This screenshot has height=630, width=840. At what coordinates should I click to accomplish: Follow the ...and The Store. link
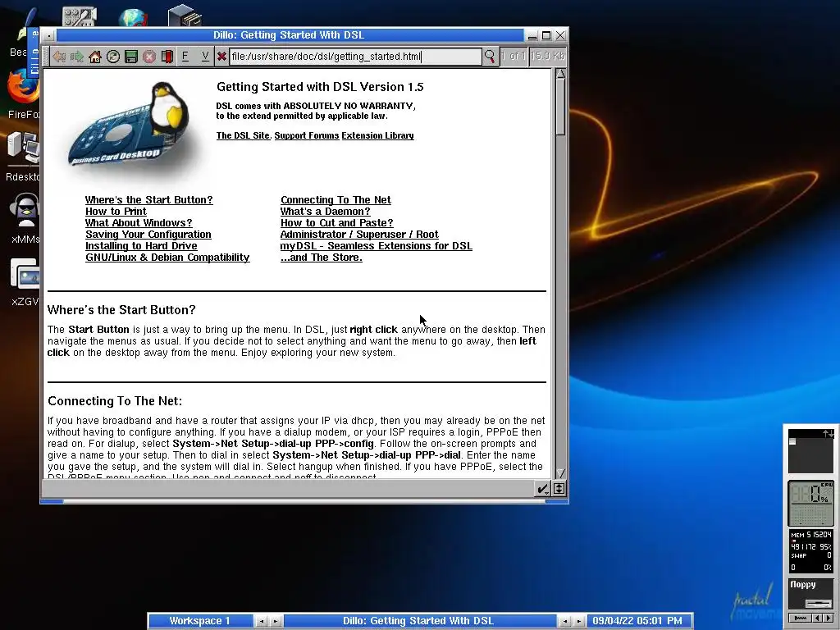point(322,258)
